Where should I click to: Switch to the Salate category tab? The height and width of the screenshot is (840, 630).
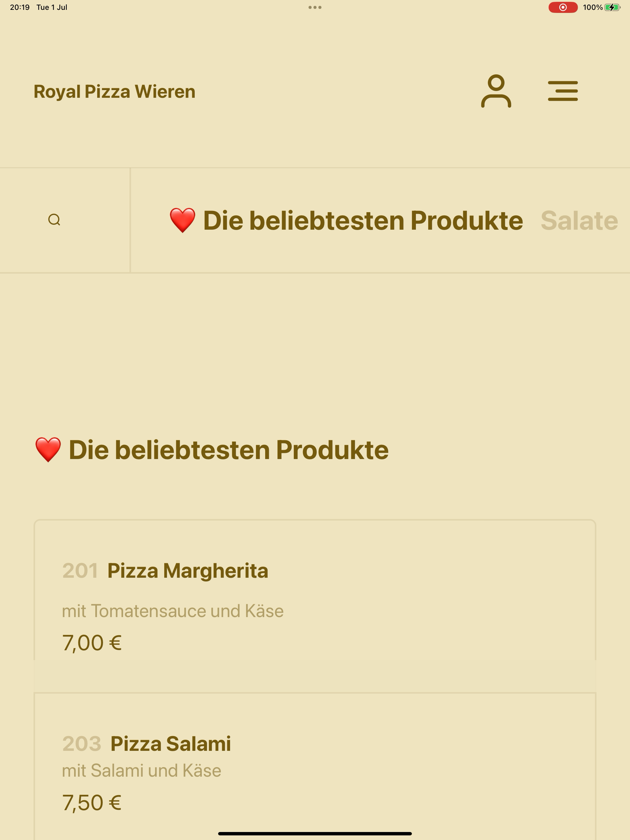click(x=579, y=220)
